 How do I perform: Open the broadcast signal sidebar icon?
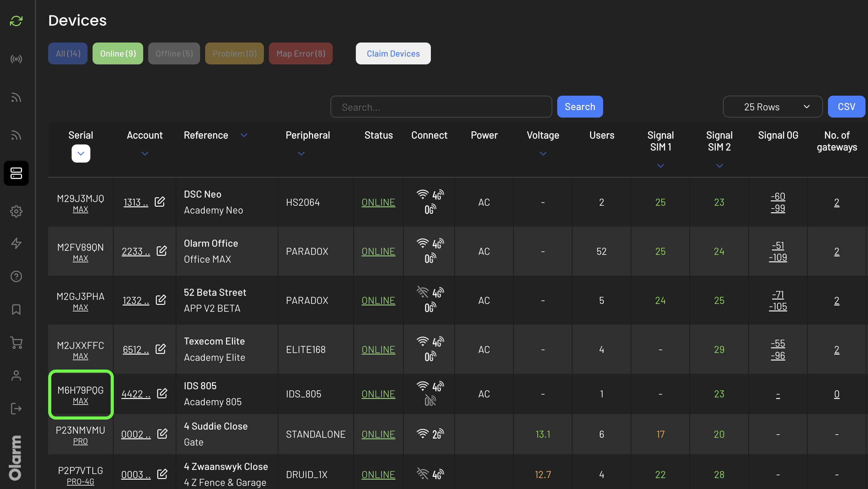[x=16, y=59]
